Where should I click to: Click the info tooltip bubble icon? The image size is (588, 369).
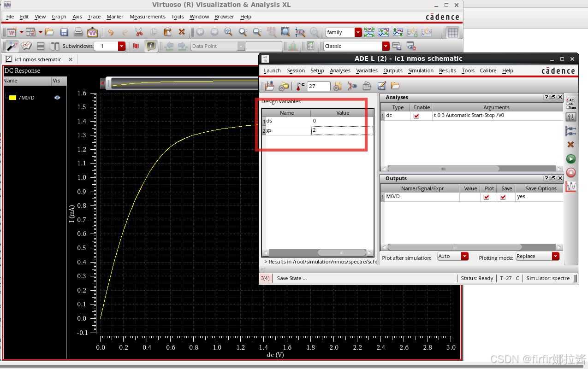click(x=151, y=46)
